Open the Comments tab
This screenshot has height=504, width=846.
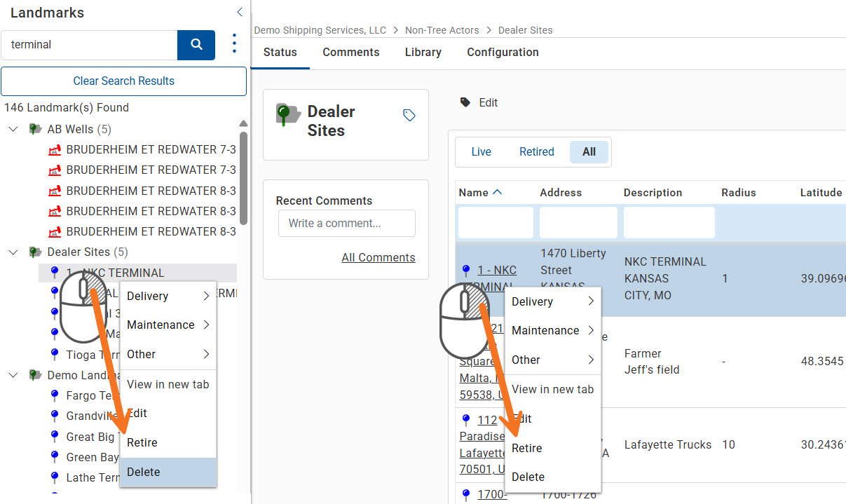coord(351,52)
